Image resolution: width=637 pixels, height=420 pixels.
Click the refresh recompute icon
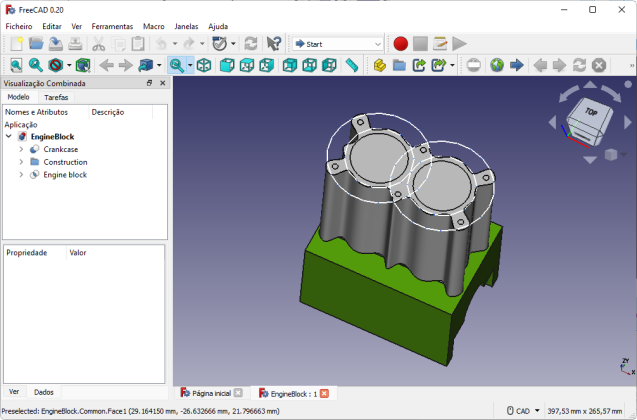click(x=251, y=44)
